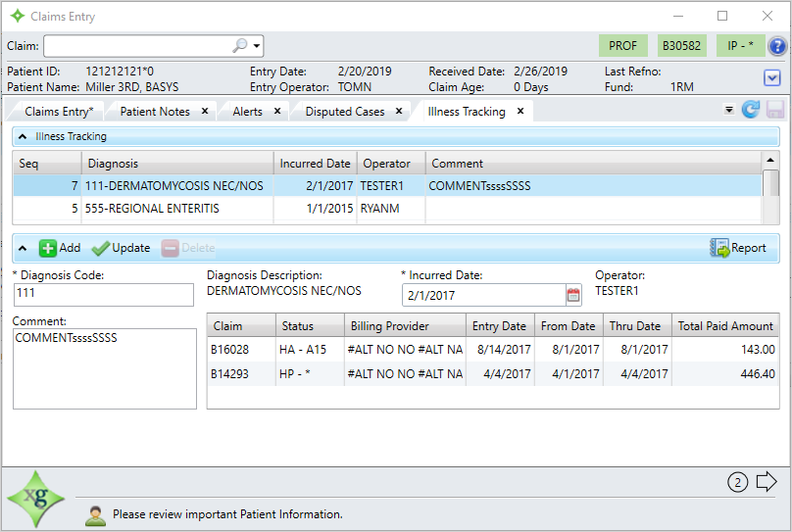The width and height of the screenshot is (792, 532).
Task: Collapse the Add/Update toolbar section
Action: point(23,248)
